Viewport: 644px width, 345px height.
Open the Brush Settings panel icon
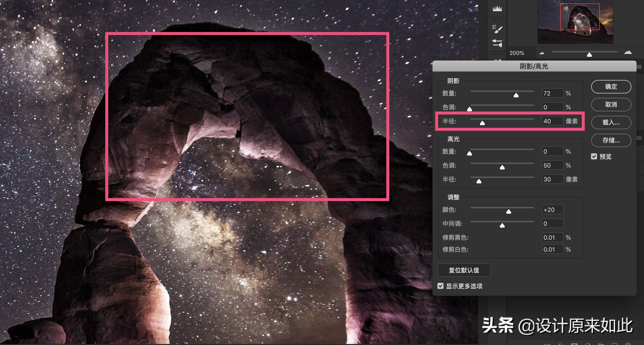497,29
